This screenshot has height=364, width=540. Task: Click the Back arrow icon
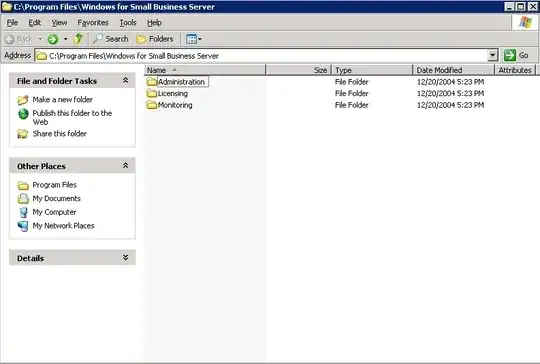point(10,39)
